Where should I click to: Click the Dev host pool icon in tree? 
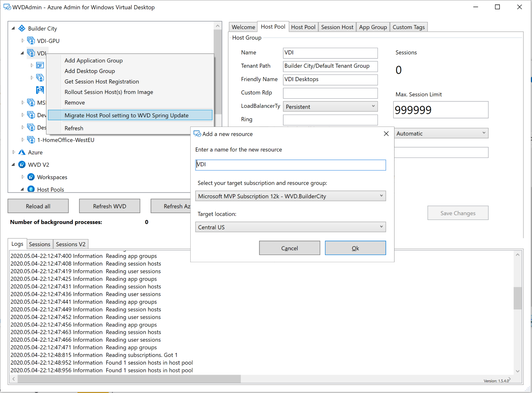coord(31,115)
